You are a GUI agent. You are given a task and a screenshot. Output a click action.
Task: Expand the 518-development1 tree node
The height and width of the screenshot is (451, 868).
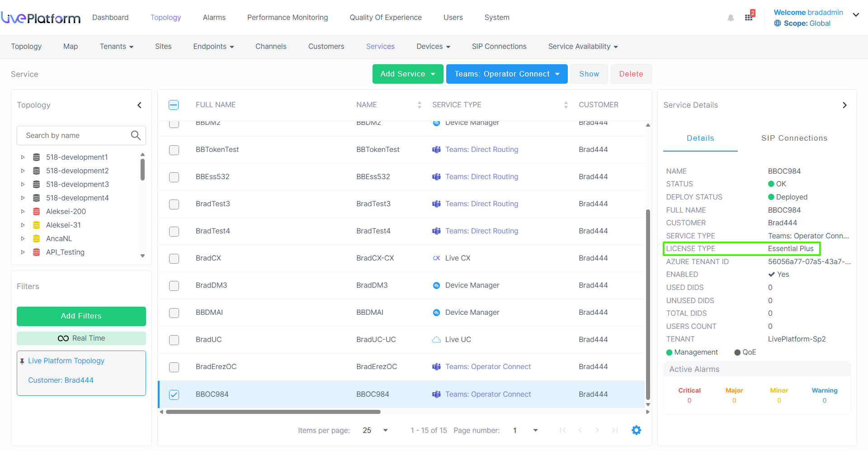click(x=23, y=157)
